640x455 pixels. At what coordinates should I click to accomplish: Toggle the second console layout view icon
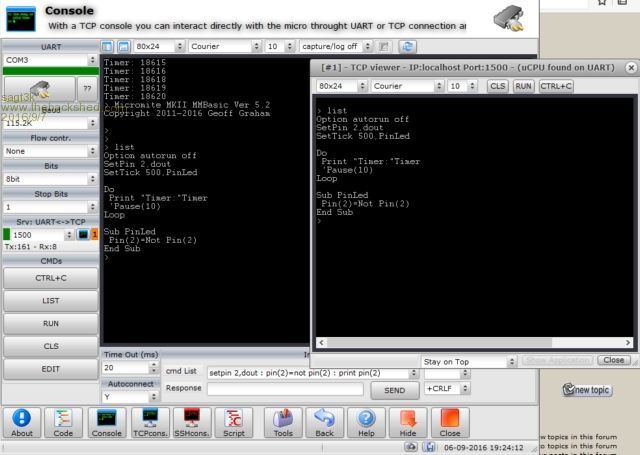click(x=123, y=47)
